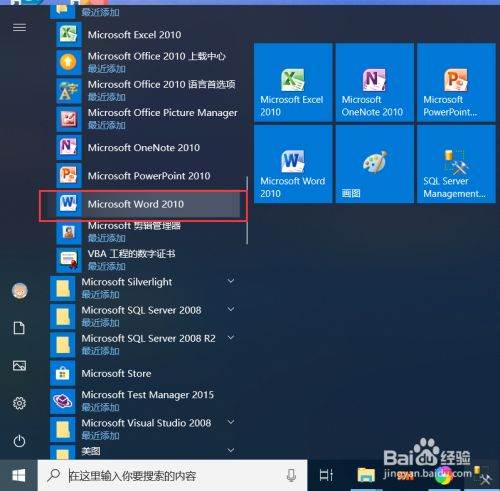Open Task View on the taskbar
This screenshot has height=491, width=500.
click(326, 475)
